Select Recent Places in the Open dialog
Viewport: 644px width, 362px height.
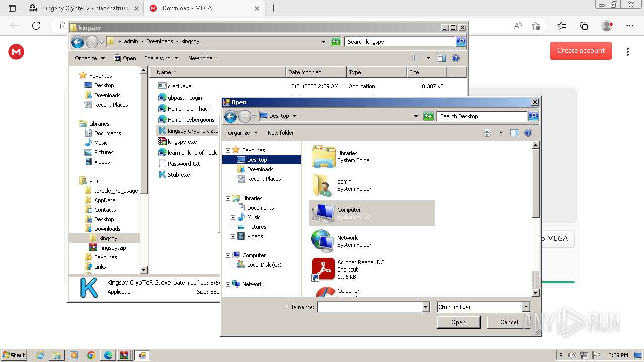click(264, 179)
